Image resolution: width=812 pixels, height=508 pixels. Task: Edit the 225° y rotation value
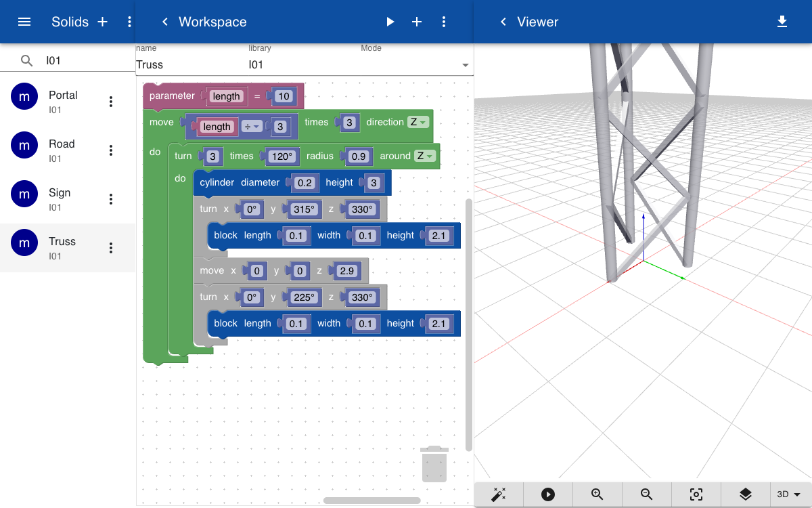point(304,297)
